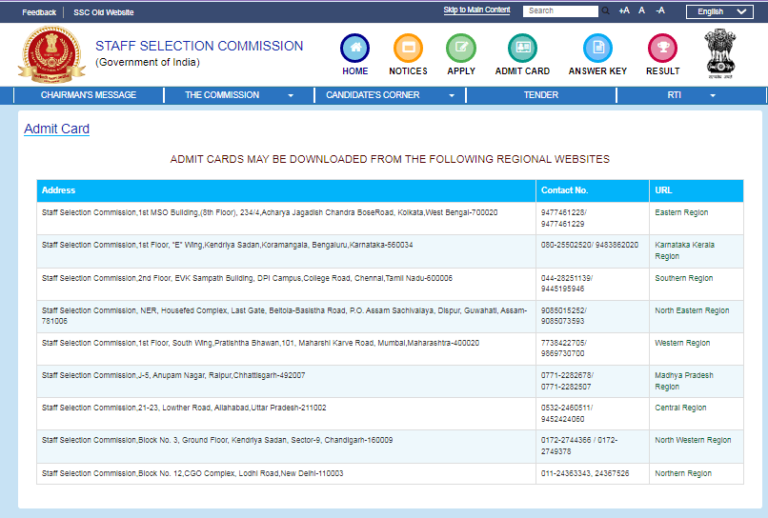Open the Notices icon
Image resolution: width=768 pixels, height=518 pixels.
point(408,48)
